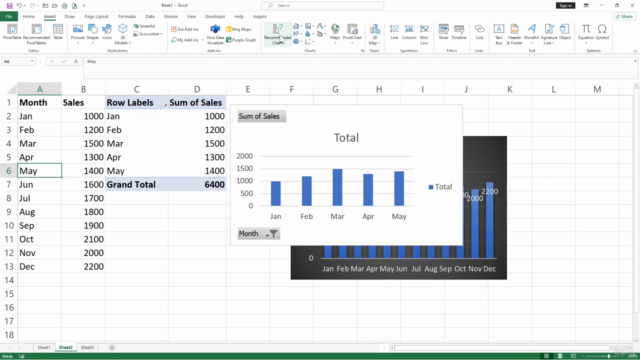This screenshot has height=360, width=640.
Task: Insert SmartArt graphic
Action: 144,26
